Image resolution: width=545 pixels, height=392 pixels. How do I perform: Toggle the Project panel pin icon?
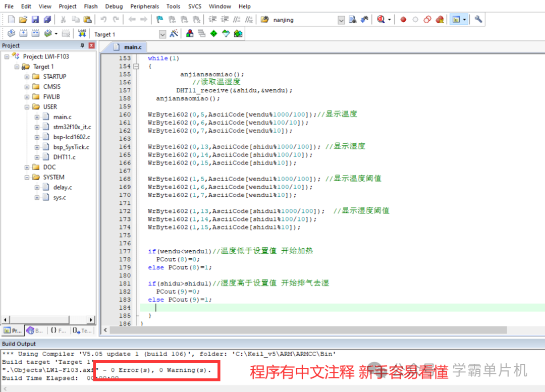pyautogui.click(x=82, y=45)
